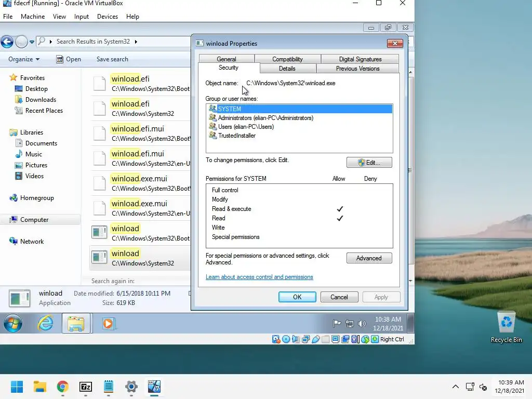Open VirtualBox Devices menu
The image size is (532, 399).
click(108, 16)
